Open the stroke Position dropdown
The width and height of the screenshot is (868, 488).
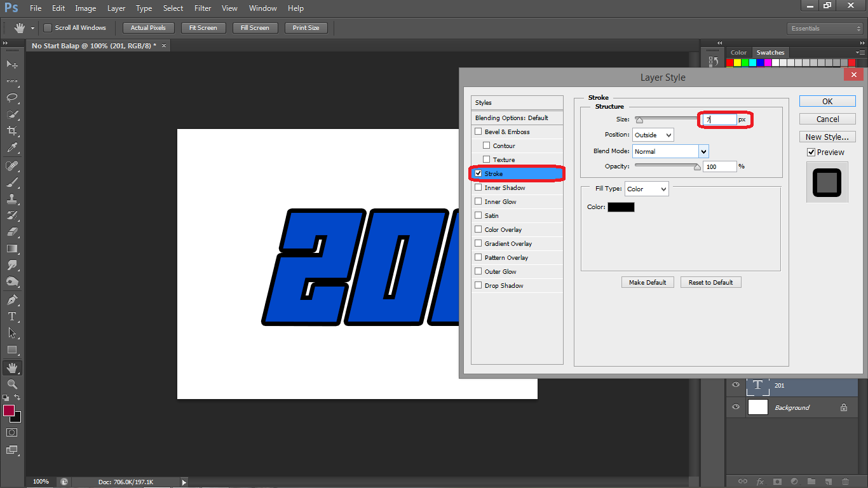653,135
